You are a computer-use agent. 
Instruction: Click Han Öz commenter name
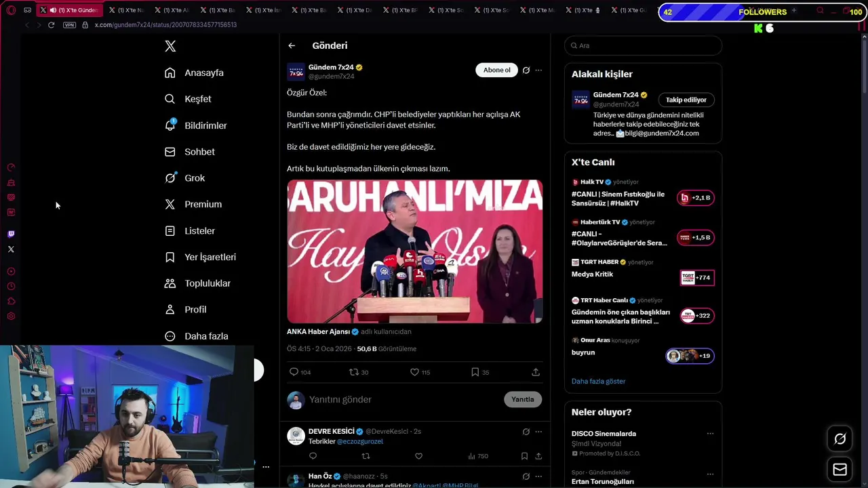(319, 476)
